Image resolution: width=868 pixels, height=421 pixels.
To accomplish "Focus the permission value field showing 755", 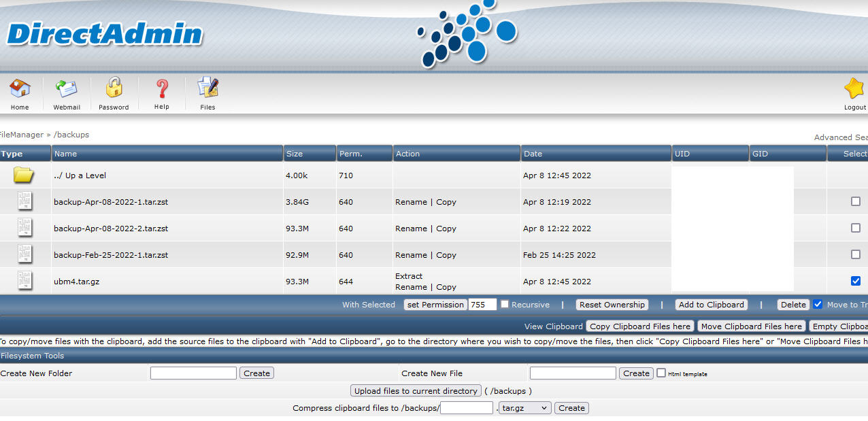I will [x=482, y=305].
